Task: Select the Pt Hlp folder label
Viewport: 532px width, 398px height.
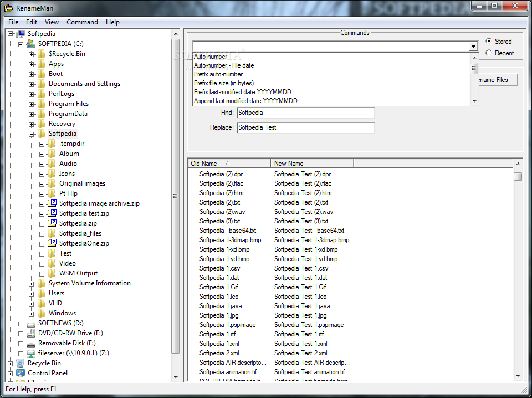Action: point(68,193)
